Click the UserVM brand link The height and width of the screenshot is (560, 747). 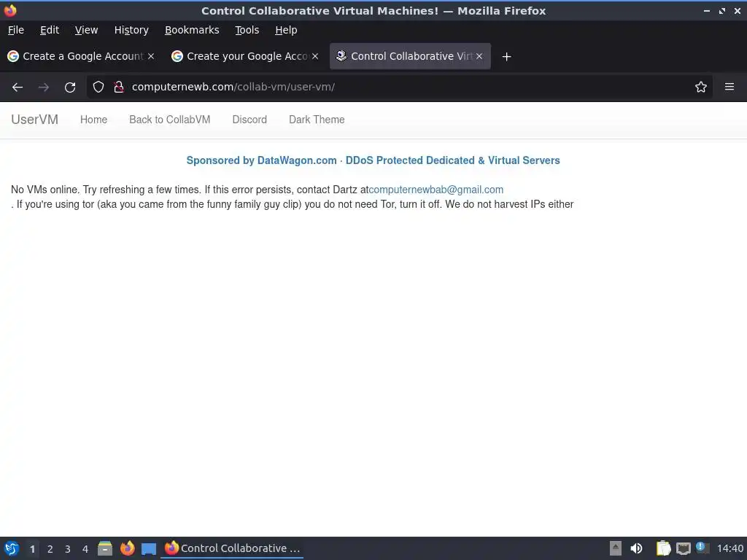pyautogui.click(x=35, y=120)
